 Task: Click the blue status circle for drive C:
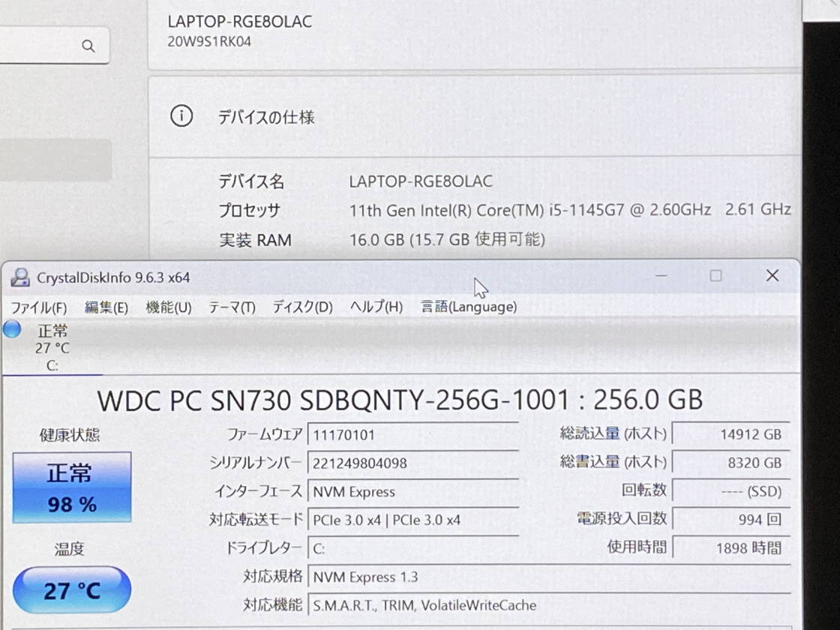12,329
